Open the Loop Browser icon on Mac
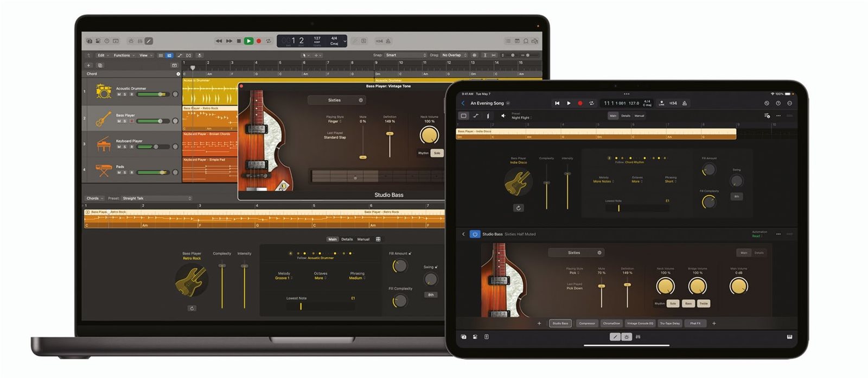 (526, 41)
